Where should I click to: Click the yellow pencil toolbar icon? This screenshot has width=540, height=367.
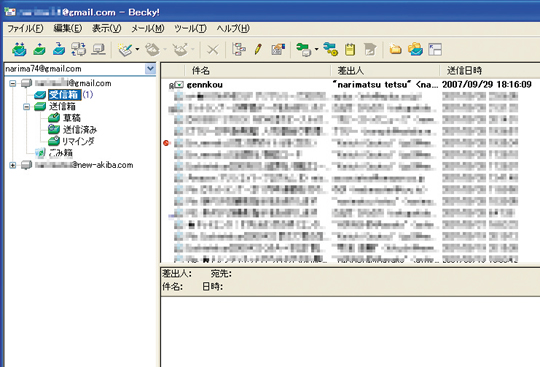[258, 49]
